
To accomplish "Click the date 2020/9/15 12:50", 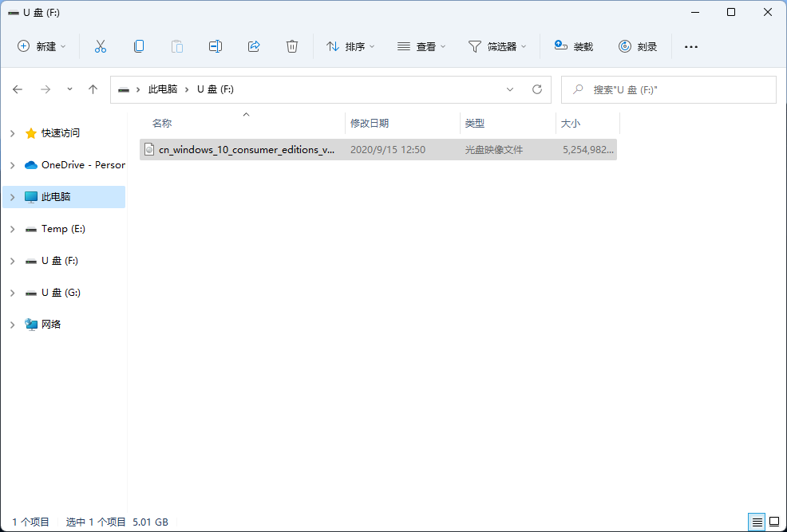I will click(x=388, y=149).
